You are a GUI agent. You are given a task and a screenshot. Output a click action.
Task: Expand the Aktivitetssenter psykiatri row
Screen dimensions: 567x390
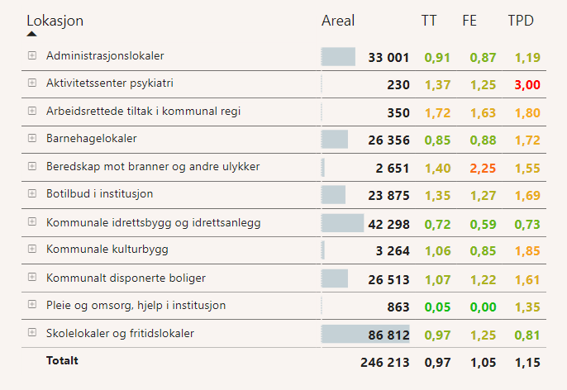click(32, 83)
